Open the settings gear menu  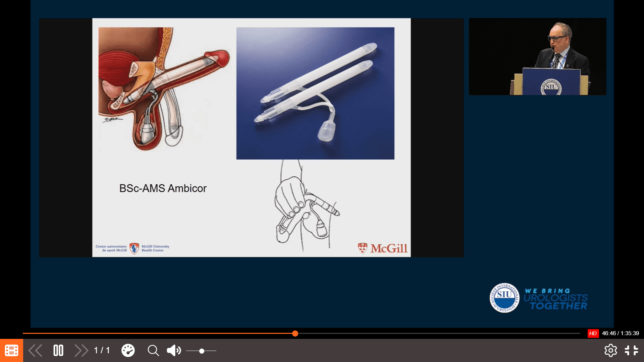(610, 351)
